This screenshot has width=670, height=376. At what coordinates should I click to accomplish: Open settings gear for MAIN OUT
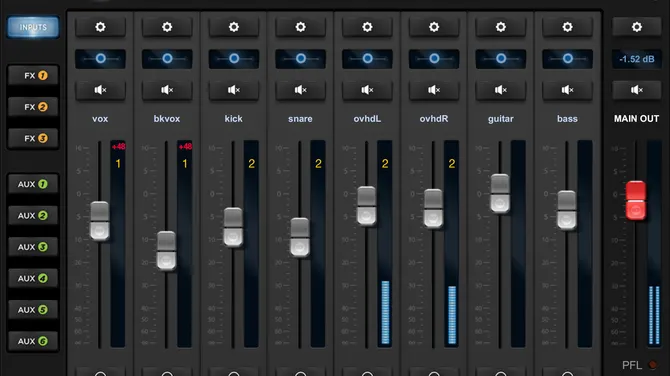[637, 27]
